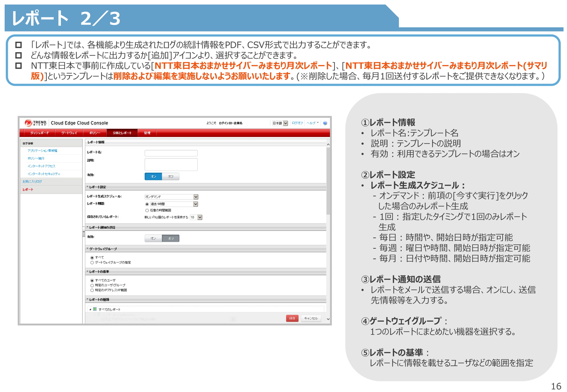Focus the レポート名 input field
The height and width of the screenshot is (392, 567).
(x=171, y=153)
